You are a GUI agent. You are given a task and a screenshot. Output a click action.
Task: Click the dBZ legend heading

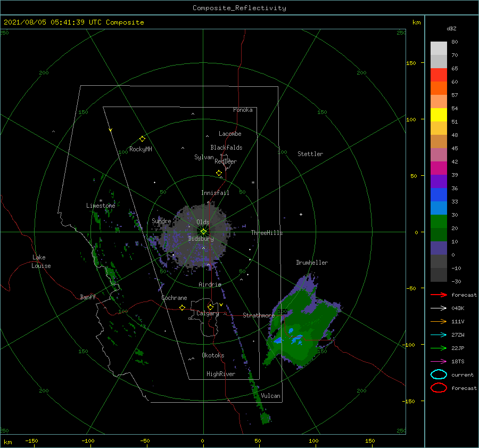451,28
